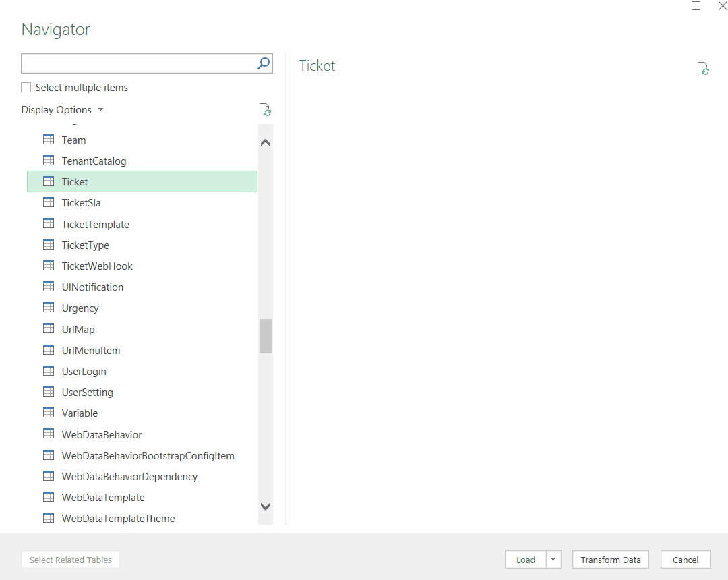Screen dimensions: 728x580
Task: Select the TicketTemplate table
Action: tap(95, 224)
